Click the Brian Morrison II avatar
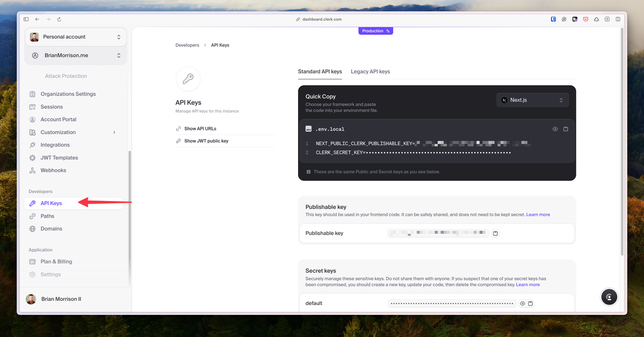The height and width of the screenshot is (337, 644). tap(31, 299)
